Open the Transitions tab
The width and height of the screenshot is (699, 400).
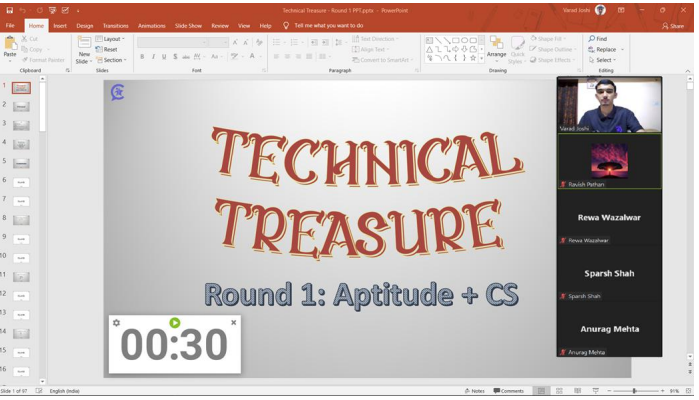pos(115,25)
